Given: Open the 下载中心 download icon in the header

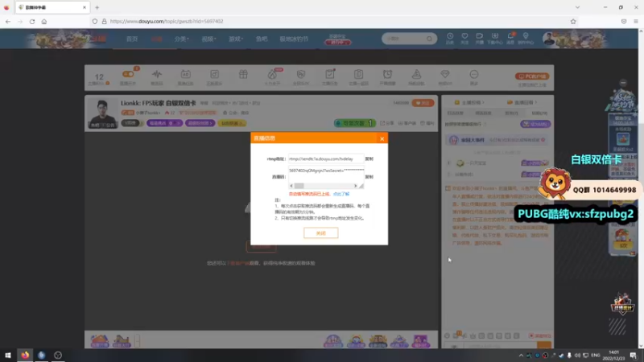Looking at the screenshot, I should [x=495, y=39].
